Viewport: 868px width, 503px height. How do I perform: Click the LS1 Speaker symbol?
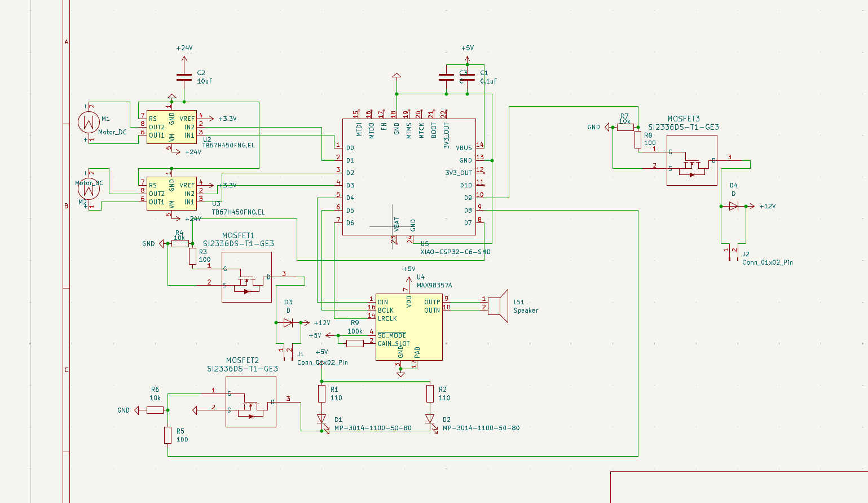coord(498,305)
